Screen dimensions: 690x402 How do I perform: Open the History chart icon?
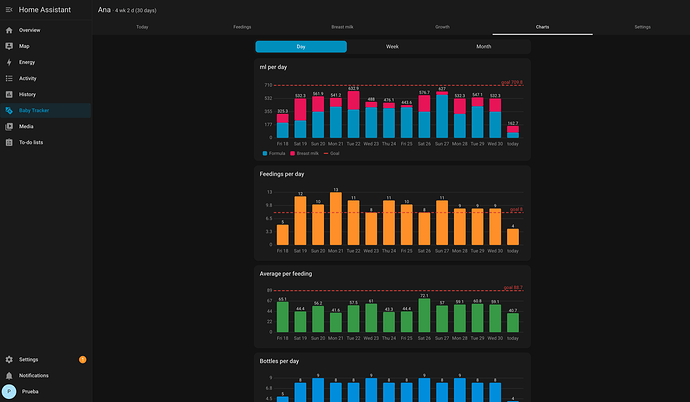pyautogui.click(x=9, y=95)
